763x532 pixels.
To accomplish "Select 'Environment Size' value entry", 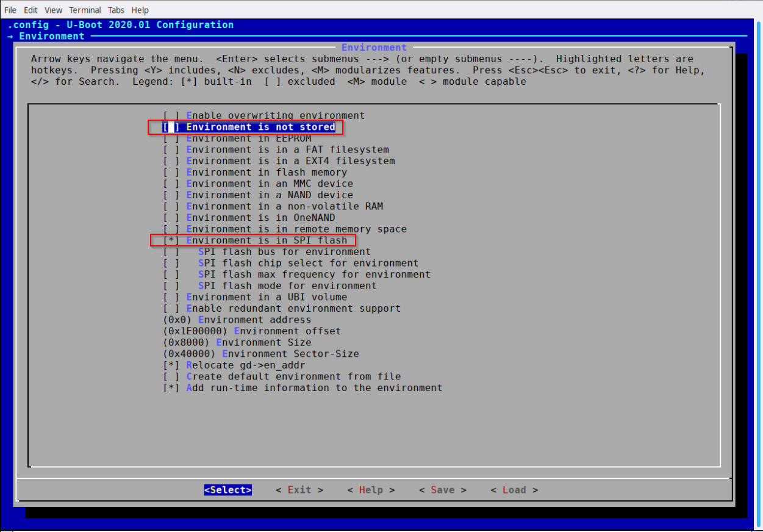I will point(237,342).
